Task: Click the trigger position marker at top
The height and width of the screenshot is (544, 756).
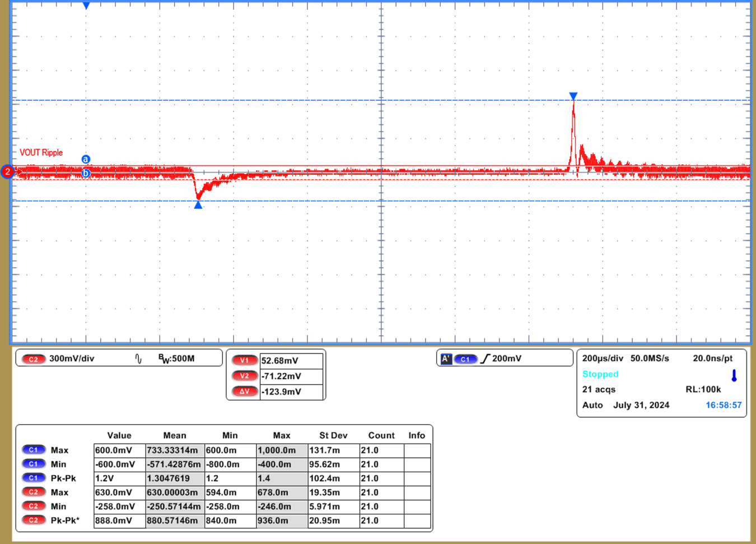Action: 86,6
